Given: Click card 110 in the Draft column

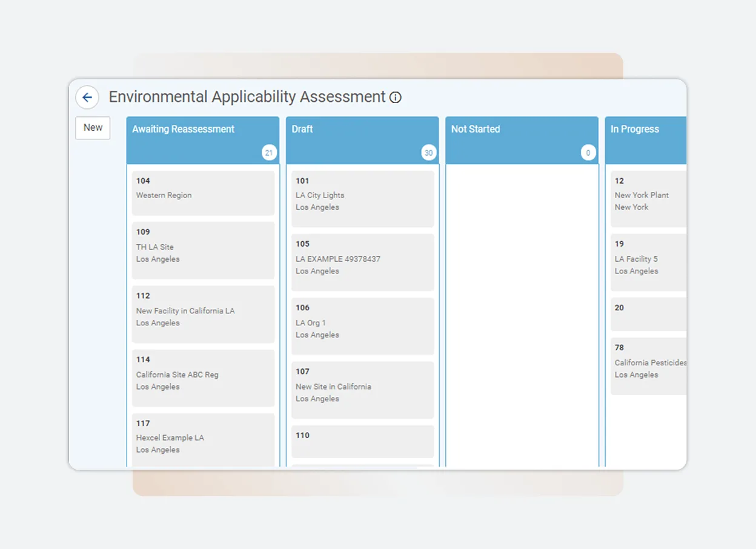Looking at the screenshot, I should pos(362,441).
